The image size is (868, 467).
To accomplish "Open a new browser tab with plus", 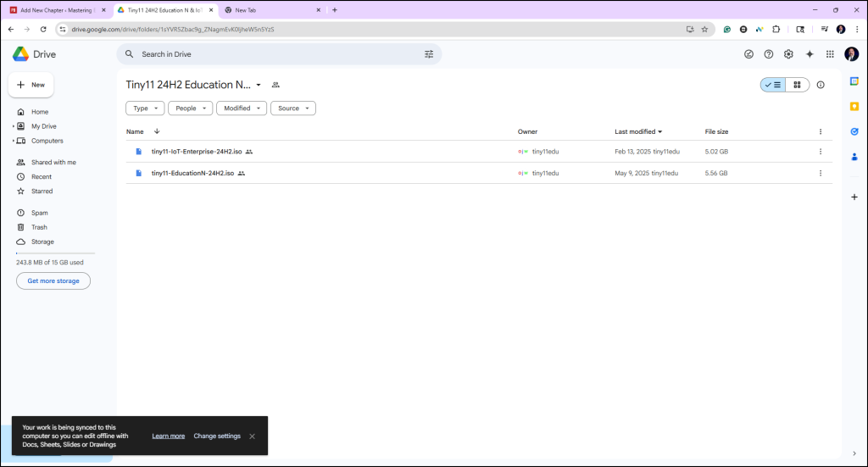I will [x=334, y=10].
